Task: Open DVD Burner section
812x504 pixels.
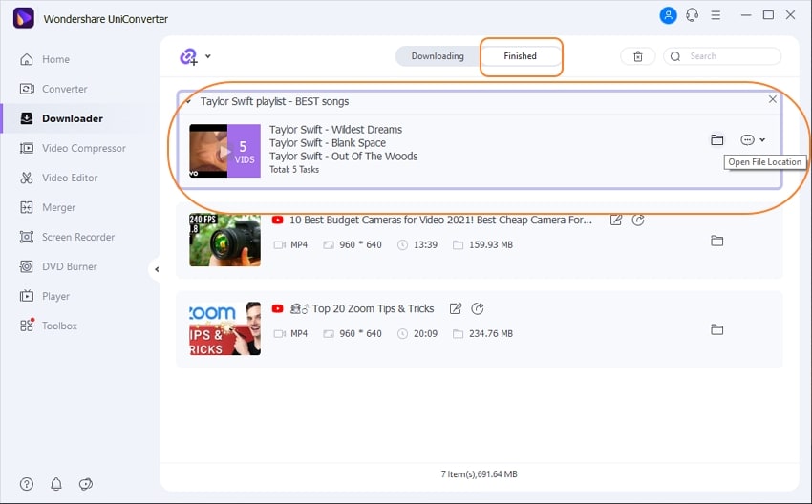Action: coord(58,266)
